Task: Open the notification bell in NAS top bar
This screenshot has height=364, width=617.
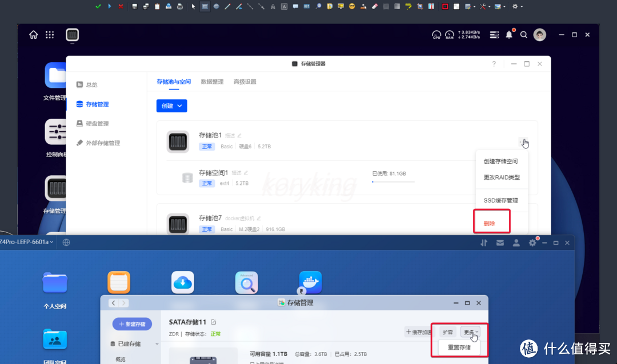Action: pos(508,34)
